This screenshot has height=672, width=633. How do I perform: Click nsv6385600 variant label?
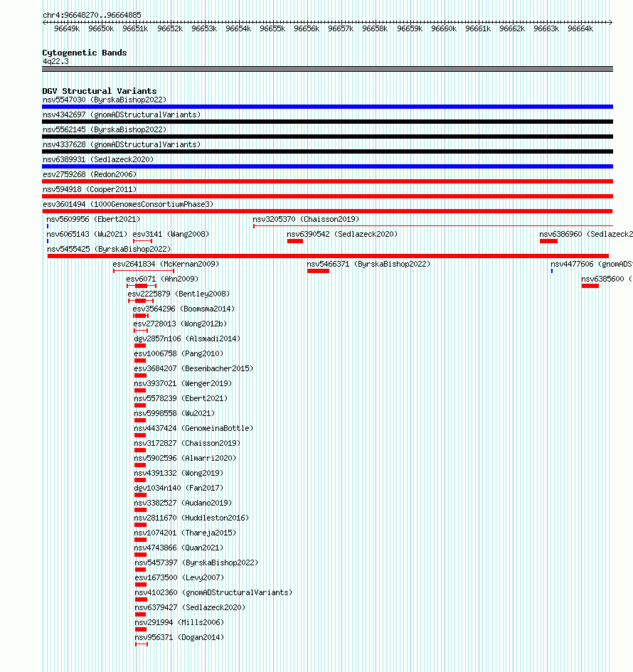click(x=607, y=279)
